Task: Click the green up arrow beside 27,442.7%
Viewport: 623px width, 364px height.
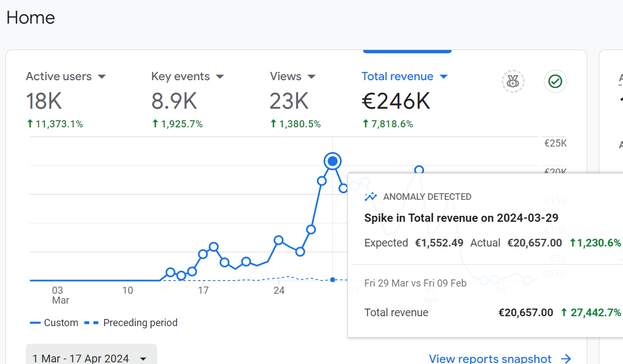Action: click(564, 312)
